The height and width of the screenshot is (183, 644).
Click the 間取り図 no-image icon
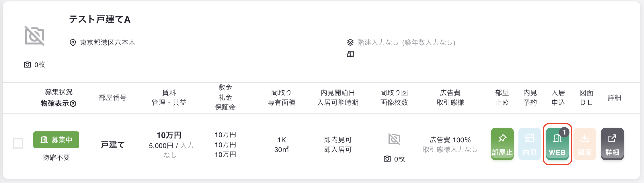click(x=394, y=139)
